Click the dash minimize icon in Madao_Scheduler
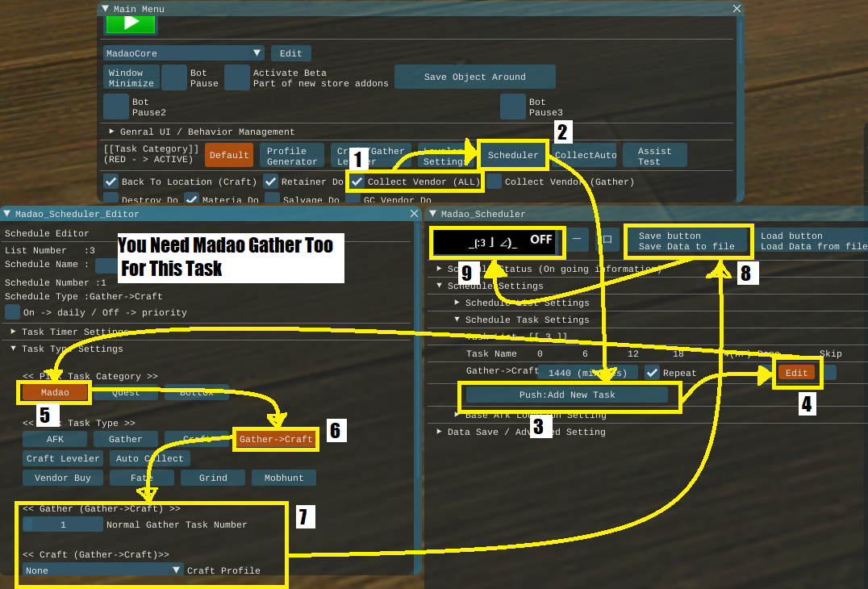868x589 pixels. coord(577,240)
